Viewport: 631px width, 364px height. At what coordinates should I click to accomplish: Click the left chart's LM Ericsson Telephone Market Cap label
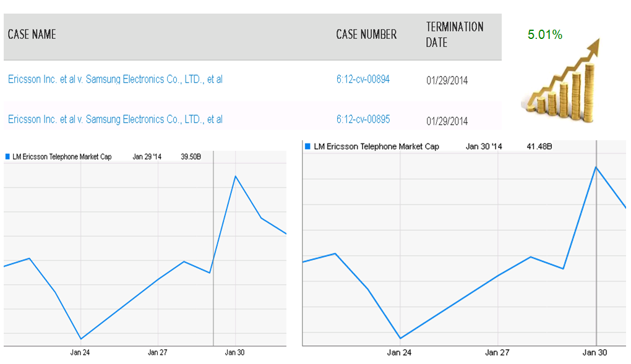62,157
